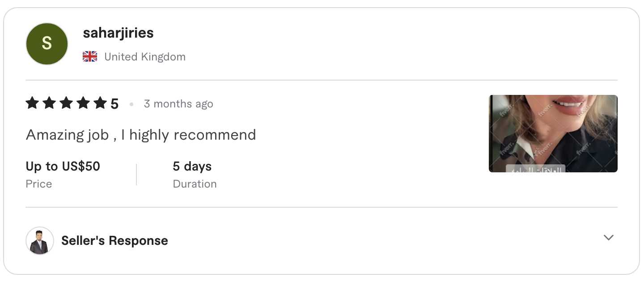The height and width of the screenshot is (282, 644).
Task: Click the second rating star
Action: [x=49, y=103]
